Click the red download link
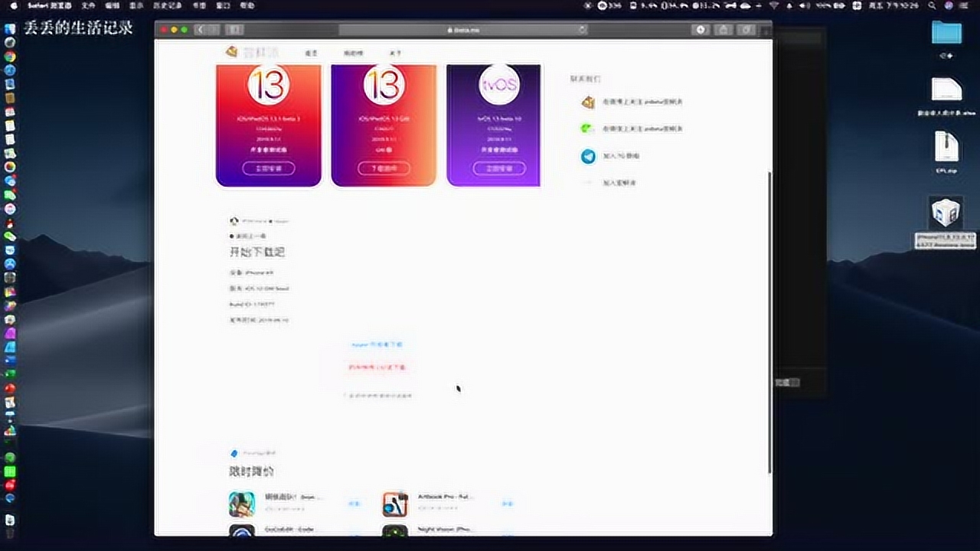This screenshot has width=980, height=551. point(377,367)
